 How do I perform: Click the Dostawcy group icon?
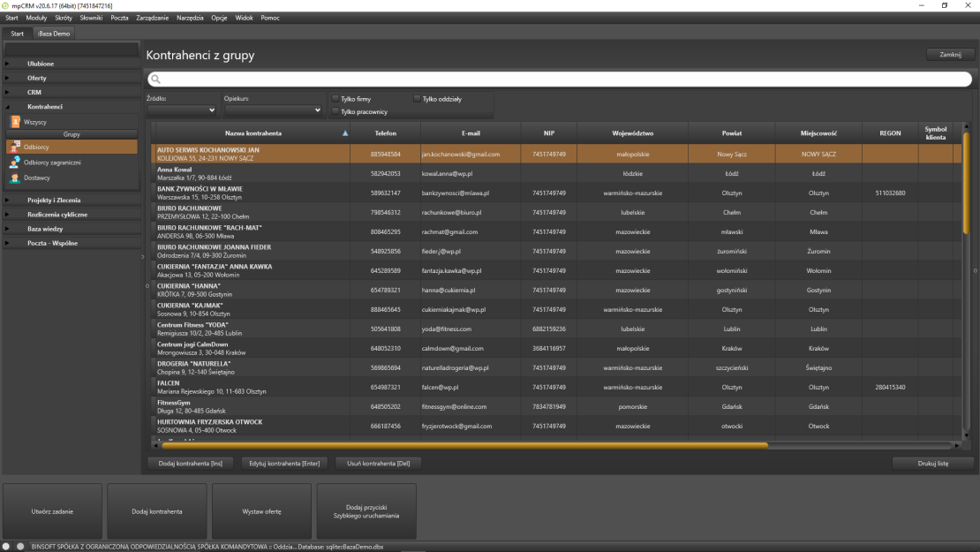[15, 178]
